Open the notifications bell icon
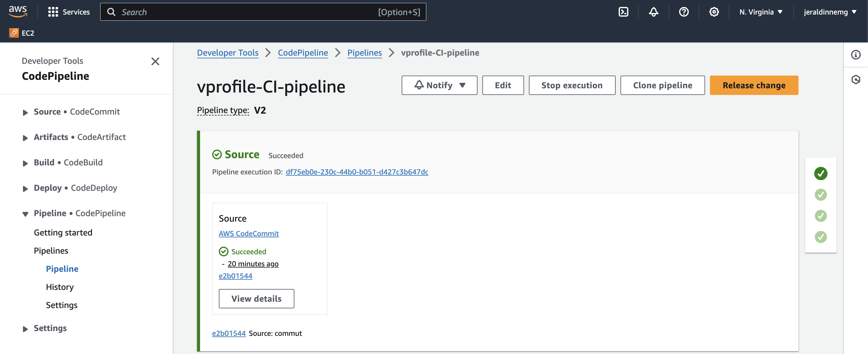 [653, 12]
